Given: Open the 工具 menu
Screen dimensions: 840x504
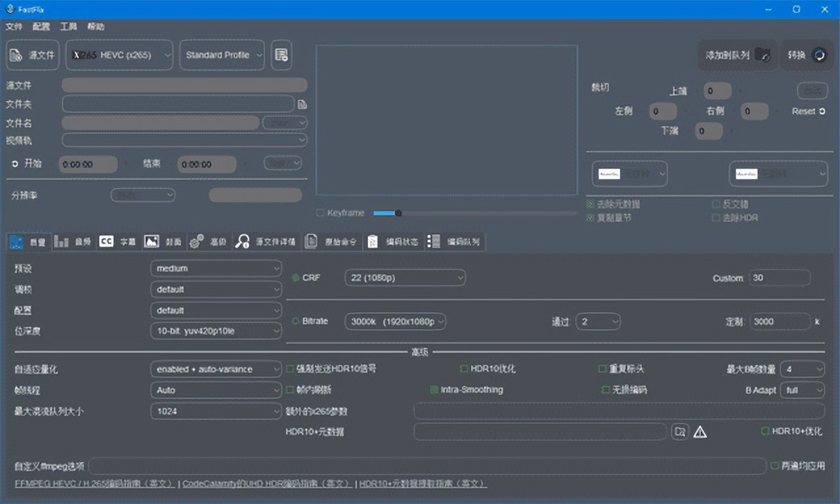Looking at the screenshot, I should pyautogui.click(x=68, y=26).
